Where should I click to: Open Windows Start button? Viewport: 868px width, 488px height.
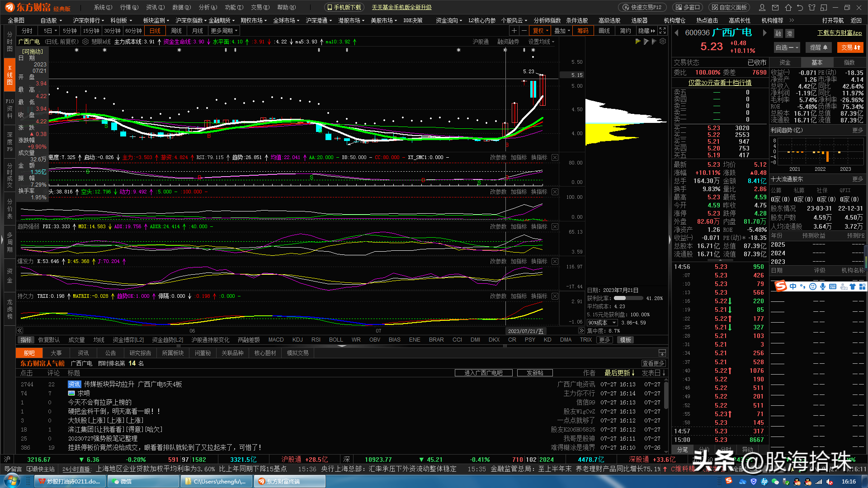pos(12,481)
